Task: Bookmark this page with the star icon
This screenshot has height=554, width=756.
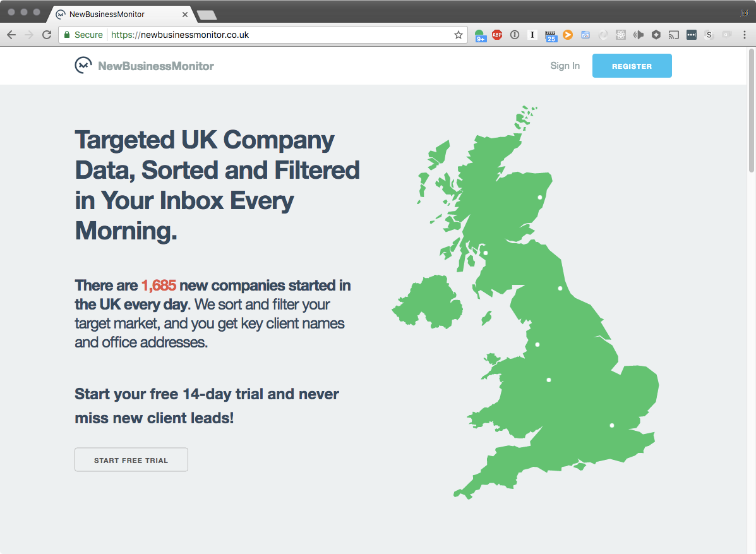Action: [x=458, y=35]
